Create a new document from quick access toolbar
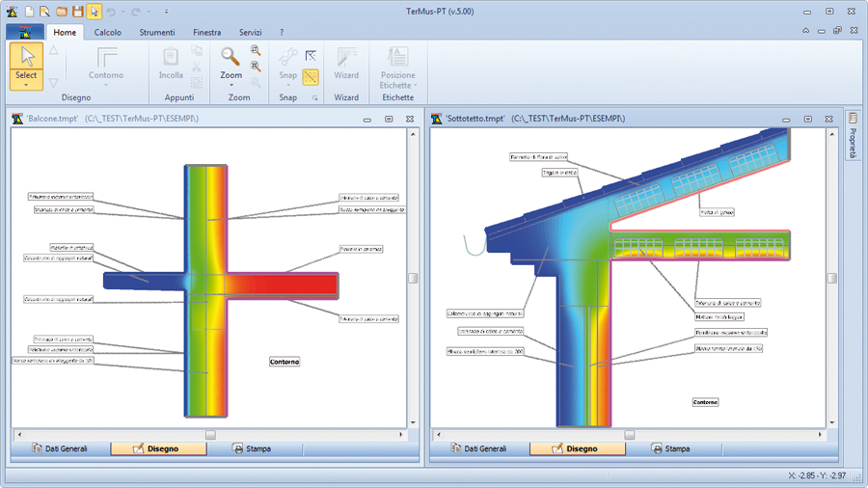The height and width of the screenshot is (488, 868). (x=29, y=12)
